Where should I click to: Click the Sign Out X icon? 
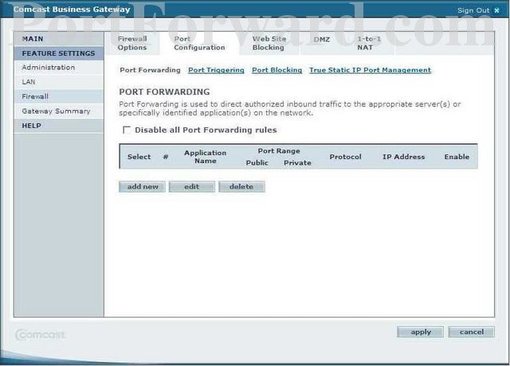[497, 11]
